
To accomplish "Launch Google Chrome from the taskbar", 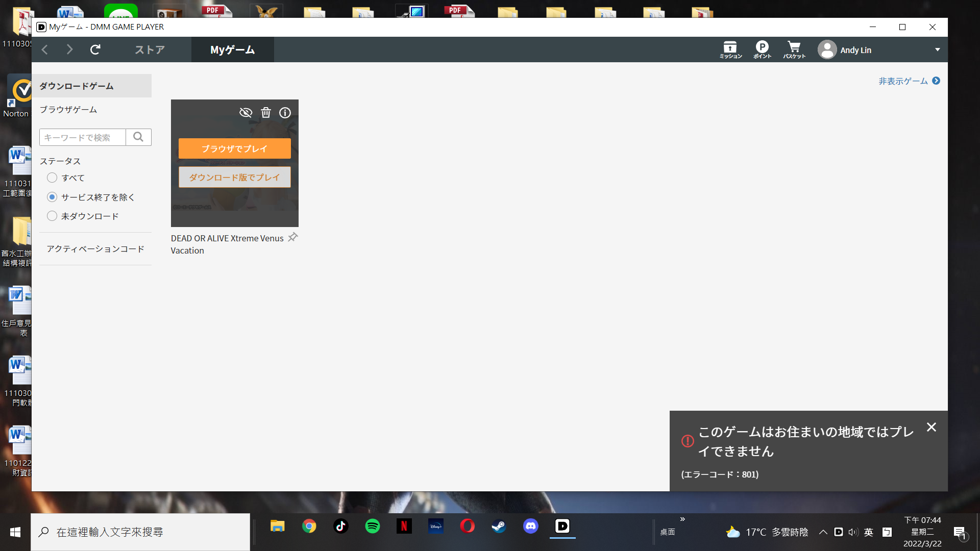I will [x=309, y=526].
